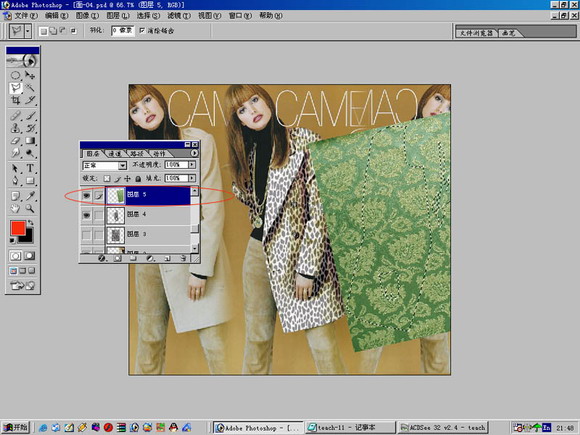
Task: Open tool preset picker arrow in options bar
Action: click(28, 31)
